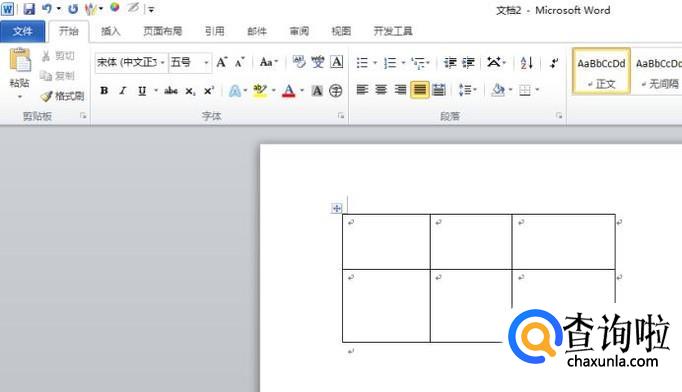Expand the line spacing dropdown

[x=475, y=90]
